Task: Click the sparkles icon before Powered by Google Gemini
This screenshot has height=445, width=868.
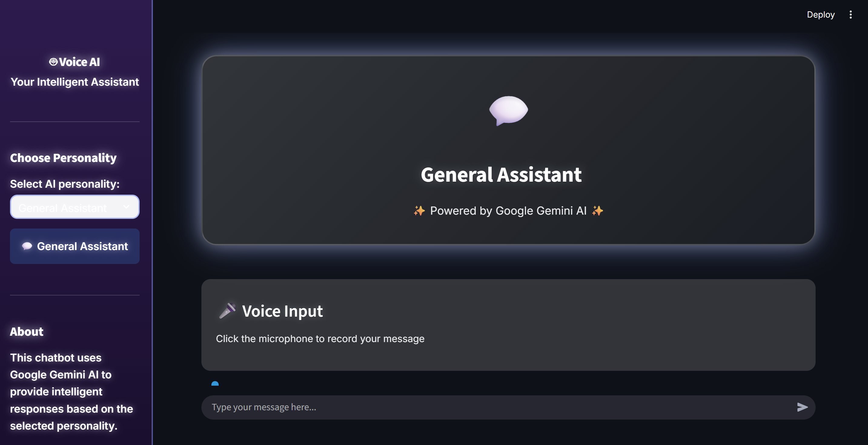Action: (419, 210)
